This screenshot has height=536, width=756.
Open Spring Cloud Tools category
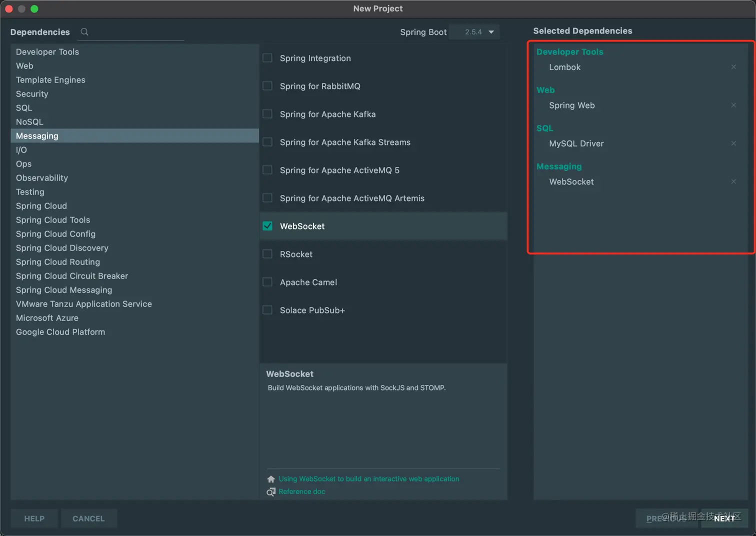click(135, 220)
